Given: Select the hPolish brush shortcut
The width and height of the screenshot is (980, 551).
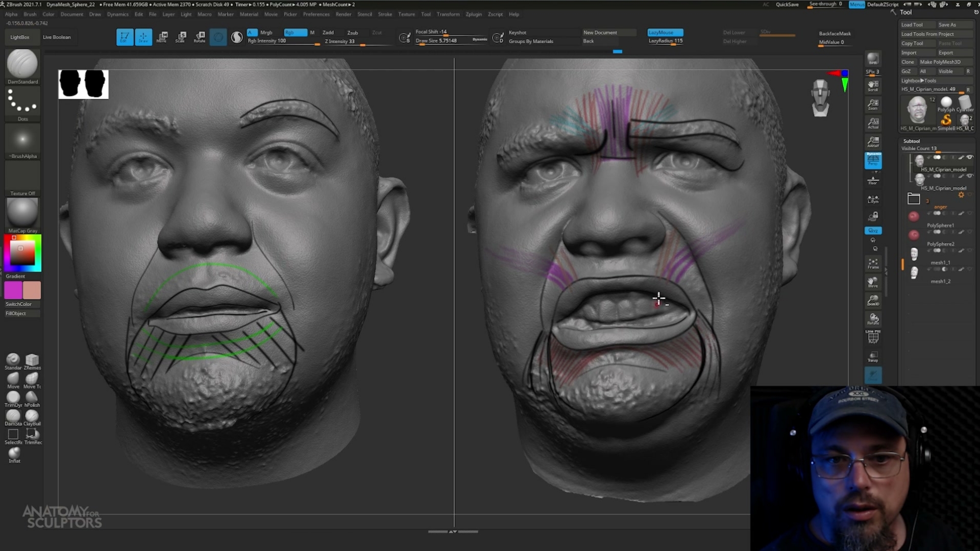Looking at the screenshot, I should tap(32, 399).
